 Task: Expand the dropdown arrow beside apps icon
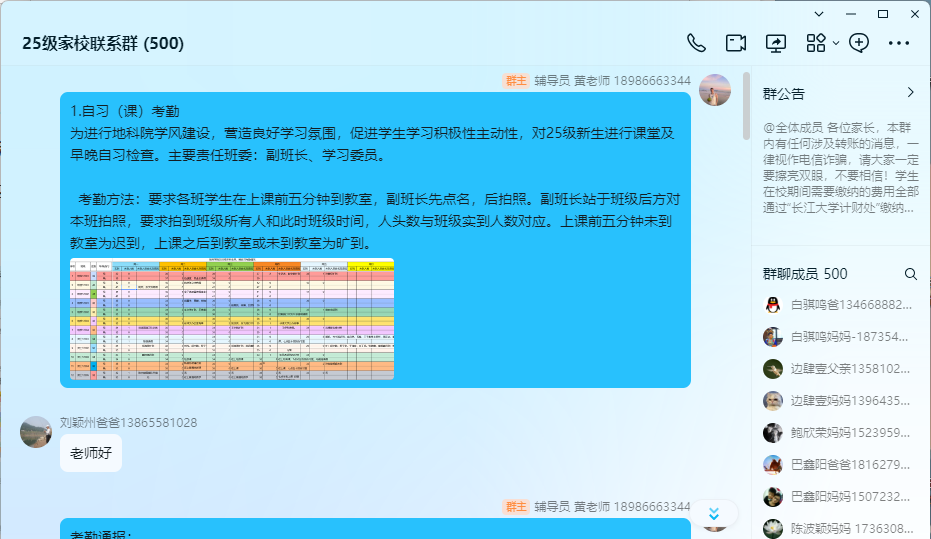pos(836,44)
